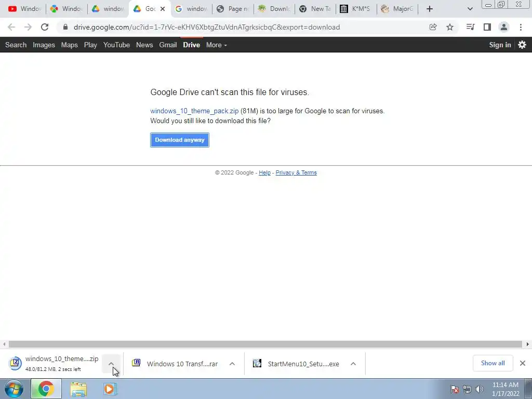Open StartMenu10_Setu exe download

296,364
